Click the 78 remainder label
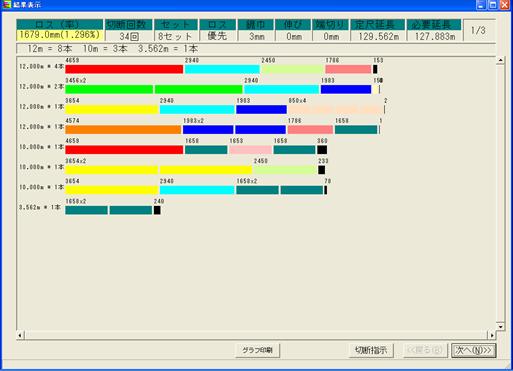This screenshot has height=371, width=513. (x=328, y=181)
